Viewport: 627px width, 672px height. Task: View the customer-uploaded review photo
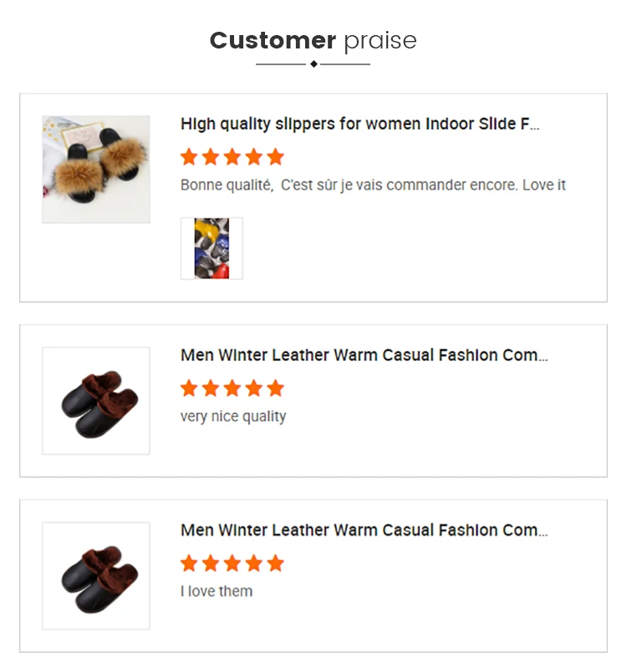(x=212, y=248)
